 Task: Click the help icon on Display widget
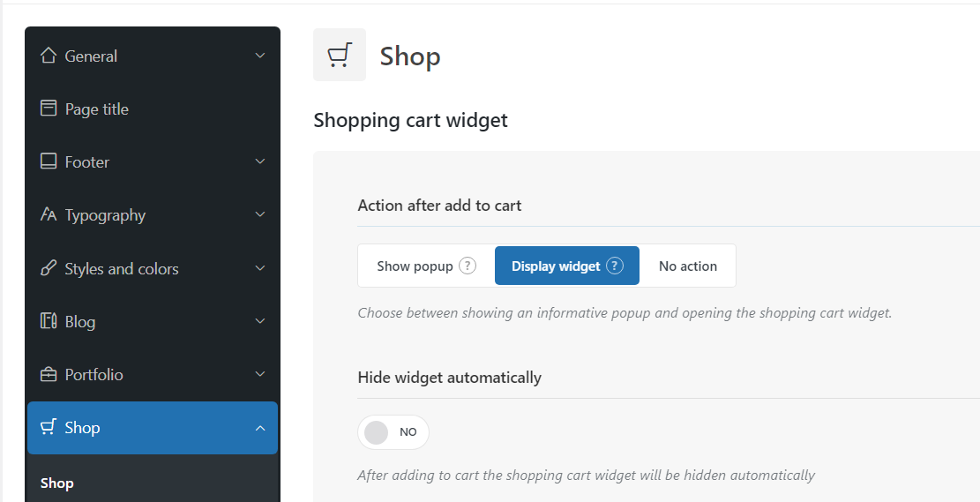point(615,266)
